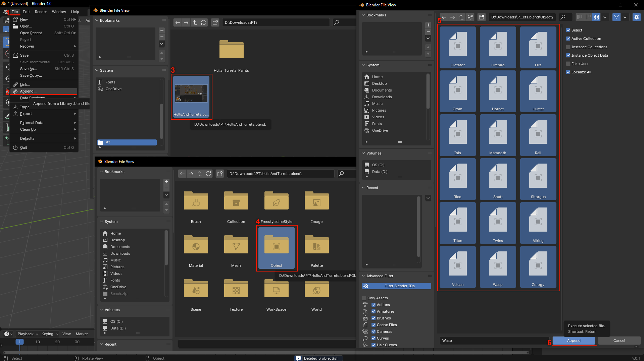Click the Append button
Screen dimensions: 644x361
point(574,341)
